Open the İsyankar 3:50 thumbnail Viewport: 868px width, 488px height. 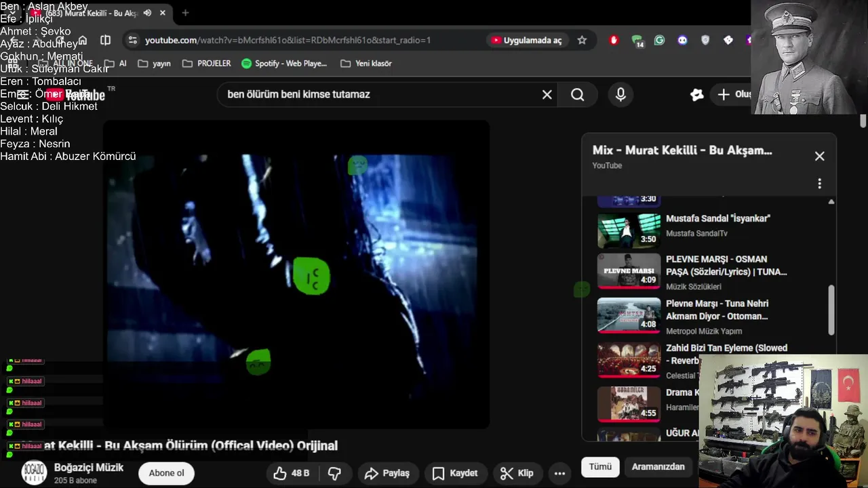click(629, 230)
